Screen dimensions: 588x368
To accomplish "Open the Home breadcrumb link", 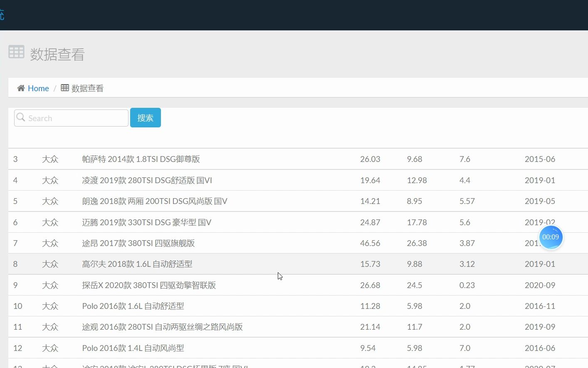I will point(38,88).
